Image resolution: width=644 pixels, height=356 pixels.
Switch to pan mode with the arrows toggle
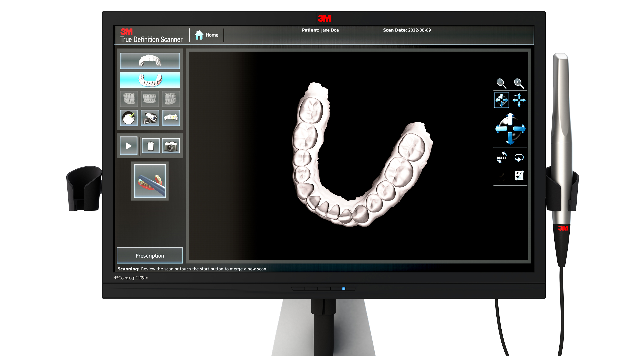[519, 100]
